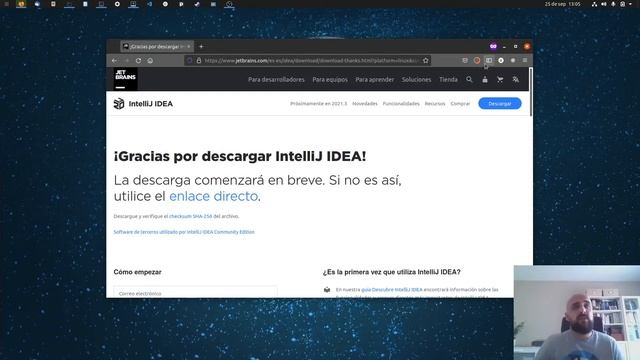
Task: Open the language selector icon
Action: 516,80
